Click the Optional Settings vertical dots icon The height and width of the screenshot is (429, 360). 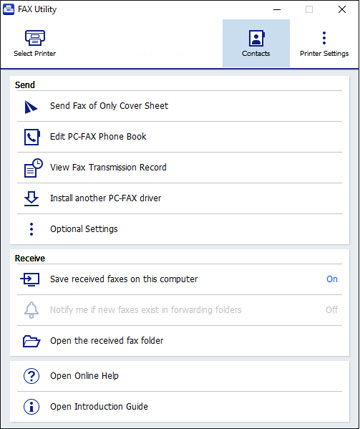click(x=31, y=229)
